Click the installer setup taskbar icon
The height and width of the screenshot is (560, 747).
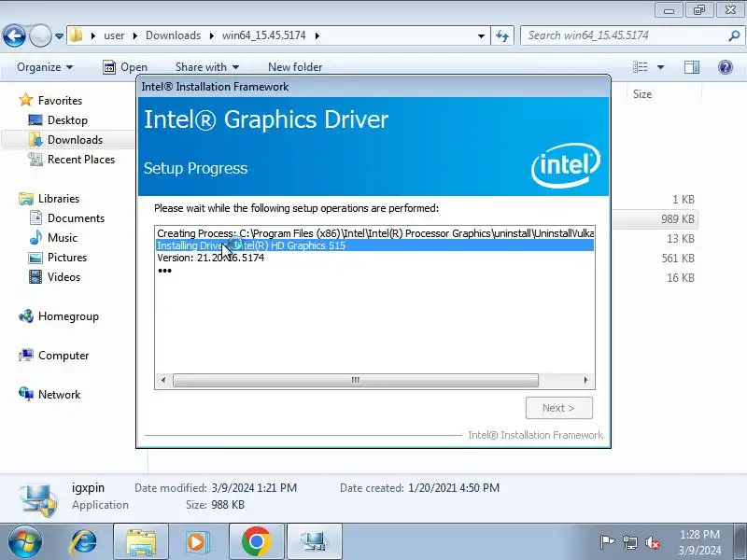click(315, 542)
